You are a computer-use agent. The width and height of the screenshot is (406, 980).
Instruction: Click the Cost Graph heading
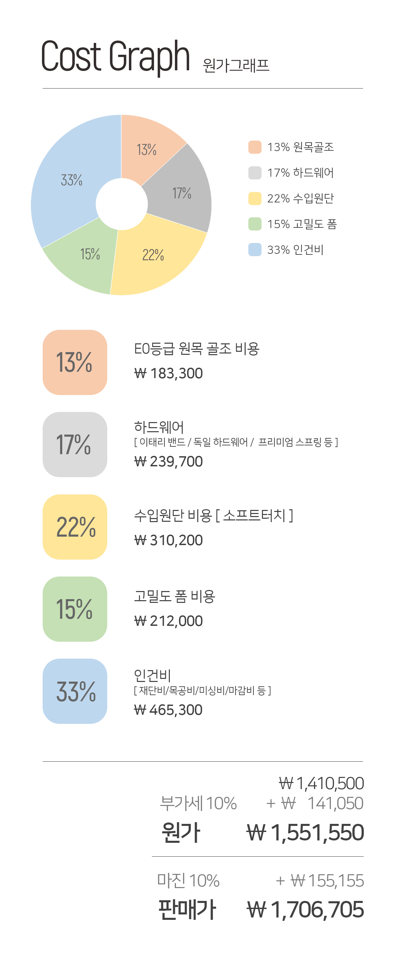tap(115, 56)
